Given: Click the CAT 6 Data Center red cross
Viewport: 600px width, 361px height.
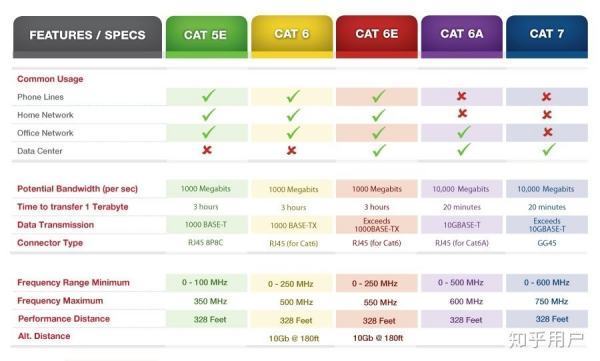Looking at the screenshot, I should coord(292,150).
